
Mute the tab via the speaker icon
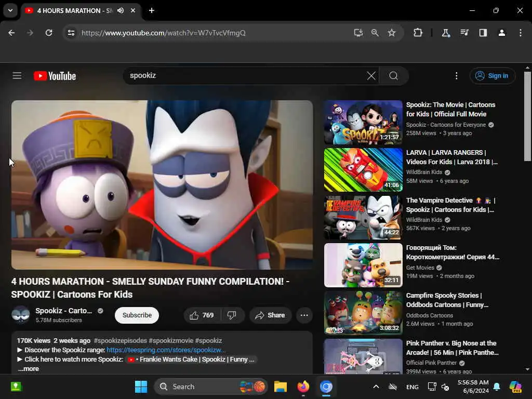[121, 10]
